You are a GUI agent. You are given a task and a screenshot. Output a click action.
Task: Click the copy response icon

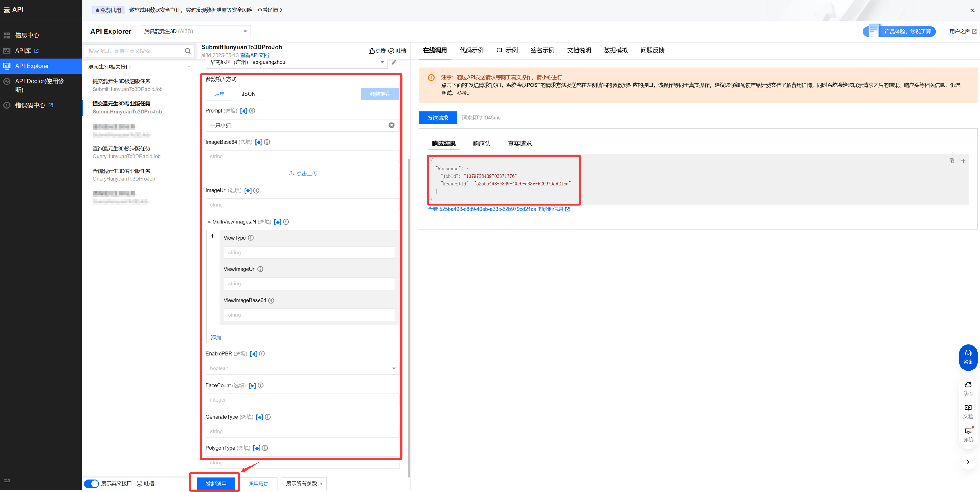tap(952, 161)
